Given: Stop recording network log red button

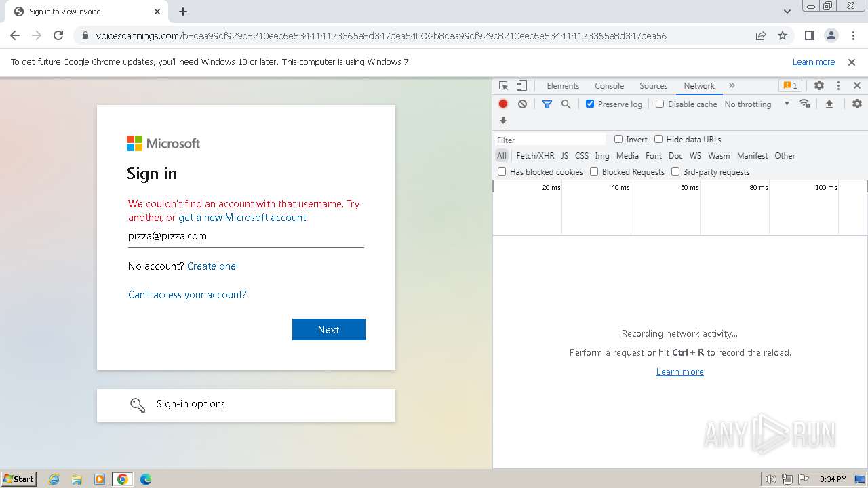Looking at the screenshot, I should pyautogui.click(x=503, y=104).
